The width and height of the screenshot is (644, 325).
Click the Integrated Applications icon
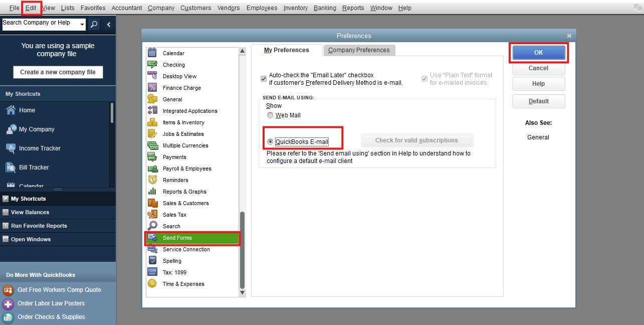[153, 110]
